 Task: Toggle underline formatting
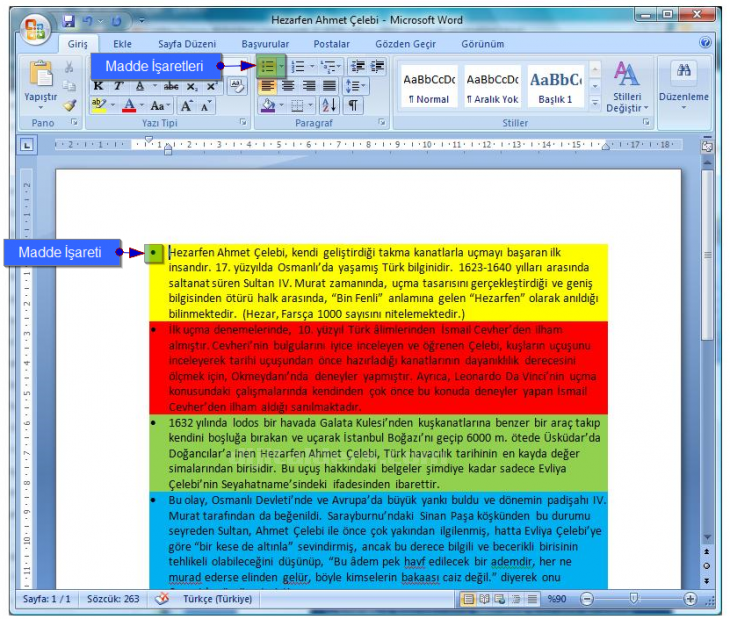[140, 86]
